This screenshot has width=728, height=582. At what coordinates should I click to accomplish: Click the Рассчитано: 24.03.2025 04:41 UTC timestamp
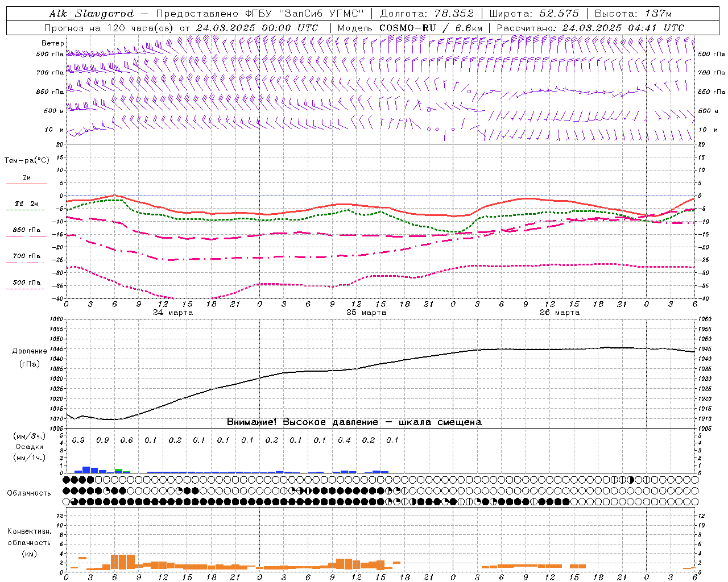click(590, 28)
